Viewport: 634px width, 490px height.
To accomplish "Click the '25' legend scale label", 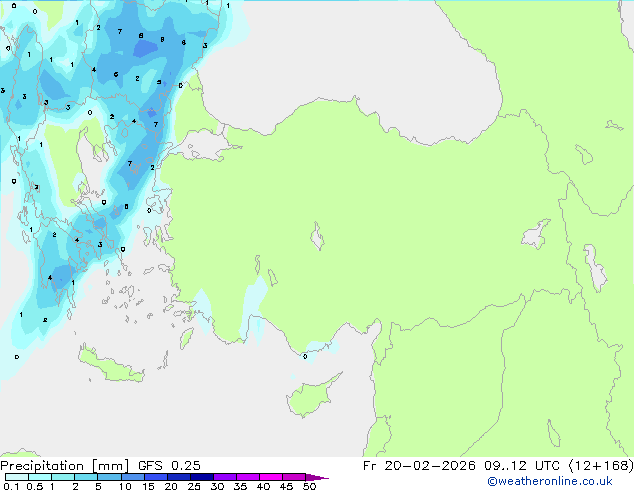I will click(x=194, y=486).
